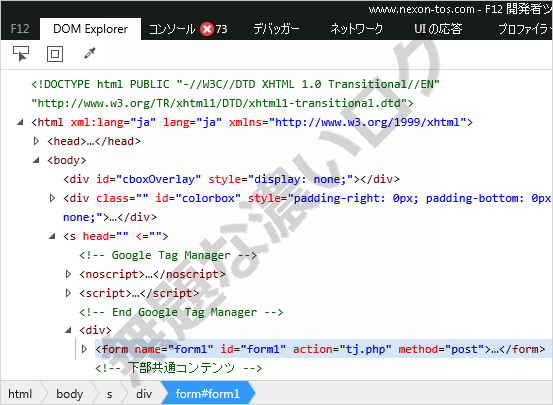553x405 pixels.
Task: Activate the Select element tool icon
Action: click(x=21, y=54)
